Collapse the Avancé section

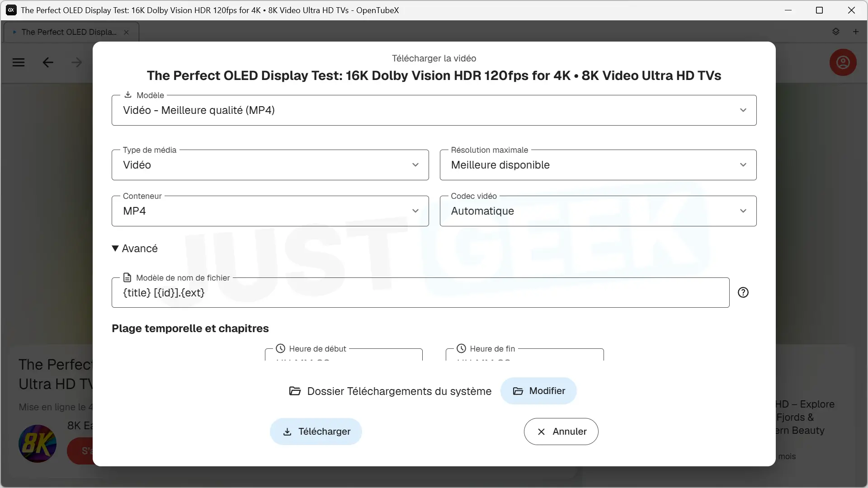135,249
